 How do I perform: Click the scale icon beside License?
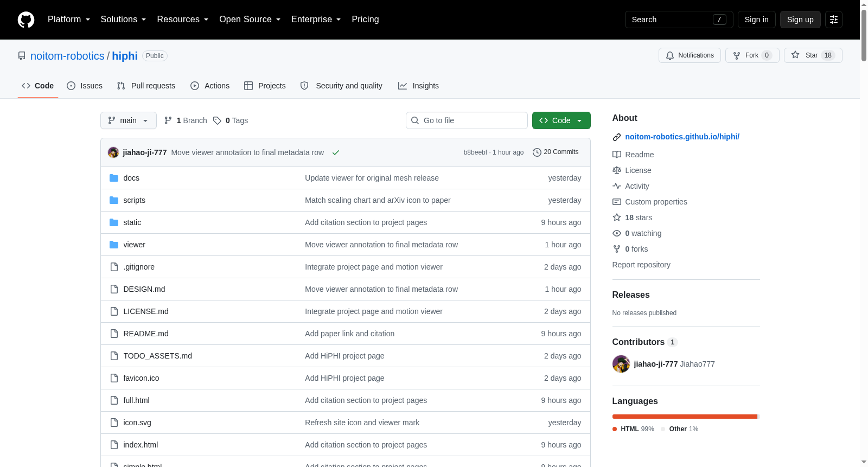(617, 170)
